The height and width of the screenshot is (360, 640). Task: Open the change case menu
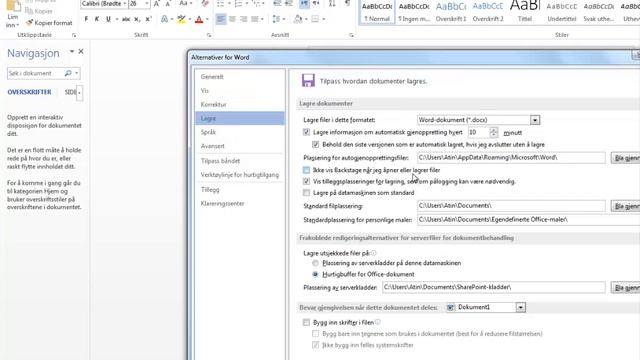(183, 4)
